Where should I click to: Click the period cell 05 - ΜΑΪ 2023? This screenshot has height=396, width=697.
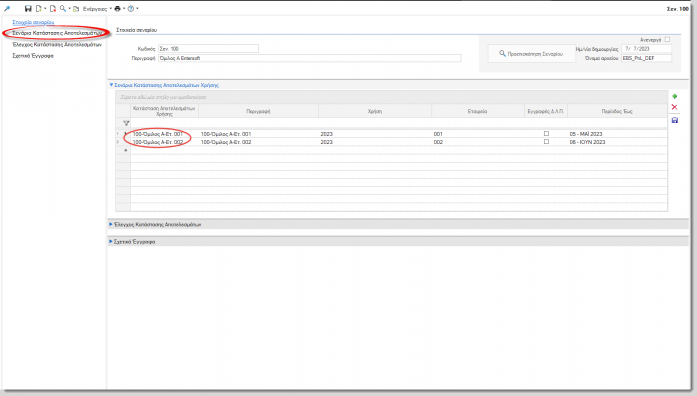617,133
